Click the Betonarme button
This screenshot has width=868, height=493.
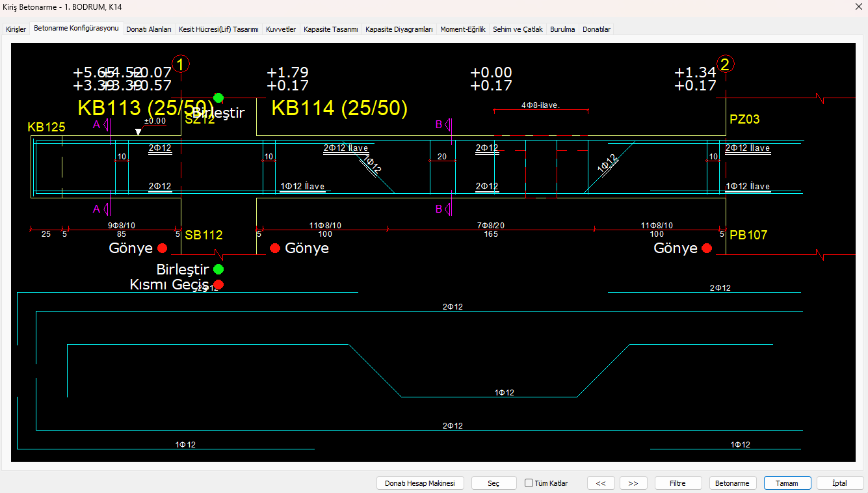point(732,483)
